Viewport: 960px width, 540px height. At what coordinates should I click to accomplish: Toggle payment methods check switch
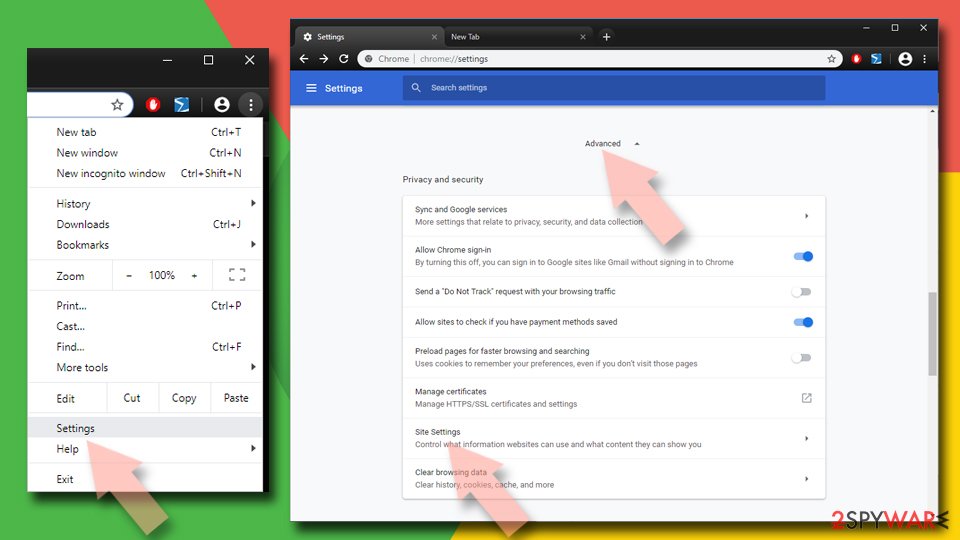click(x=803, y=322)
